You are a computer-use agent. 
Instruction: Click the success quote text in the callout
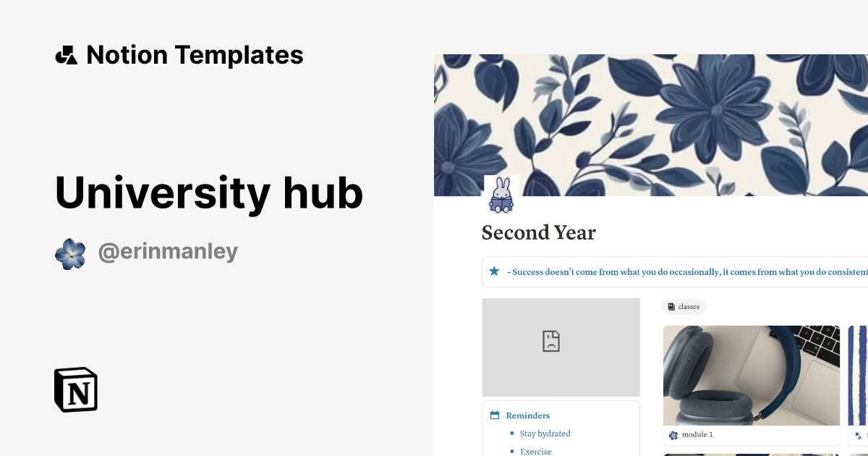(687, 272)
